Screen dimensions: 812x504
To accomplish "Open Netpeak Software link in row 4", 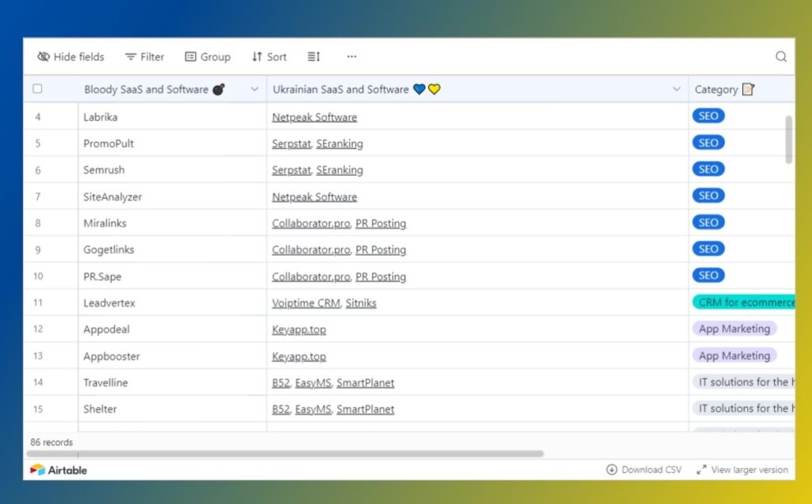I will [x=314, y=117].
